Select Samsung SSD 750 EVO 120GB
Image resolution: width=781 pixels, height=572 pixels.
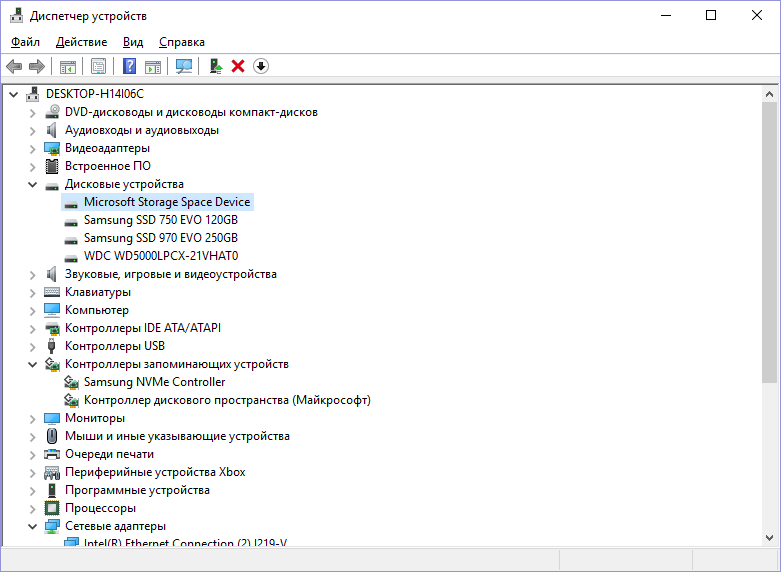[161, 220]
